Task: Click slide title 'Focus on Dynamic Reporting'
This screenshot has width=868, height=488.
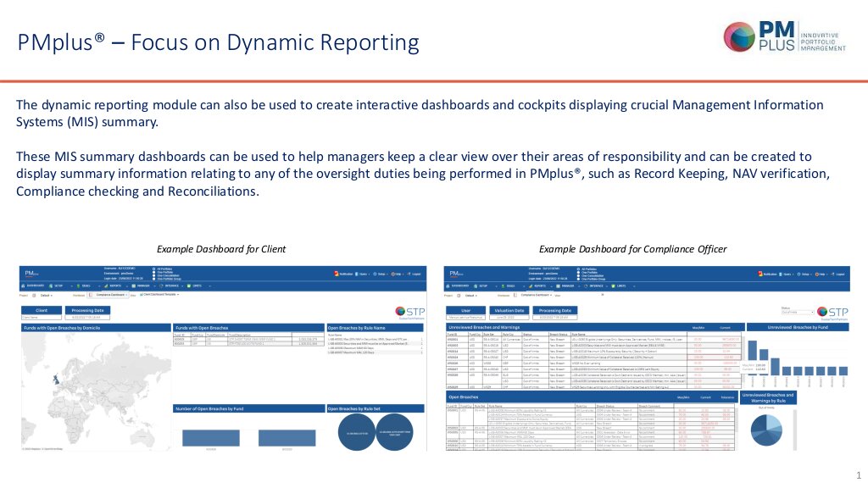Action: click(275, 42)
